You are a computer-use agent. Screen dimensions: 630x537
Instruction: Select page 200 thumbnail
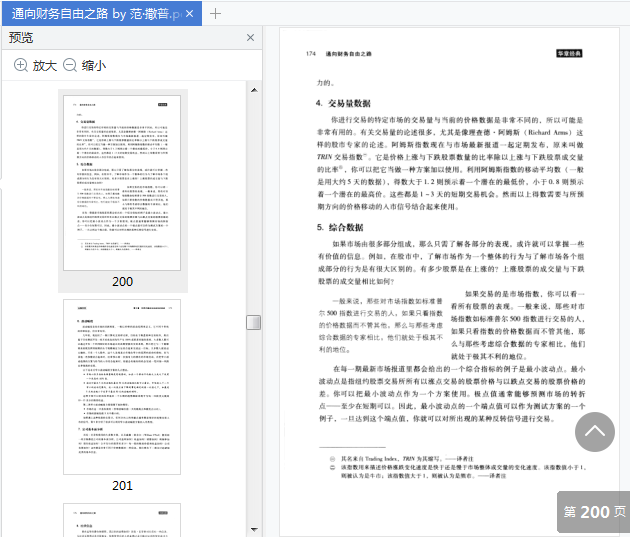tap(122, 183)
